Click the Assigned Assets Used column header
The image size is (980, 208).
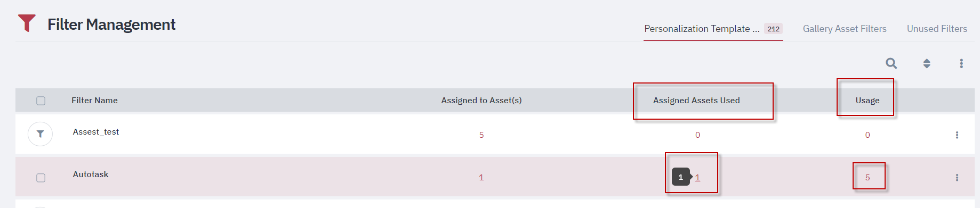coord(696,101)
